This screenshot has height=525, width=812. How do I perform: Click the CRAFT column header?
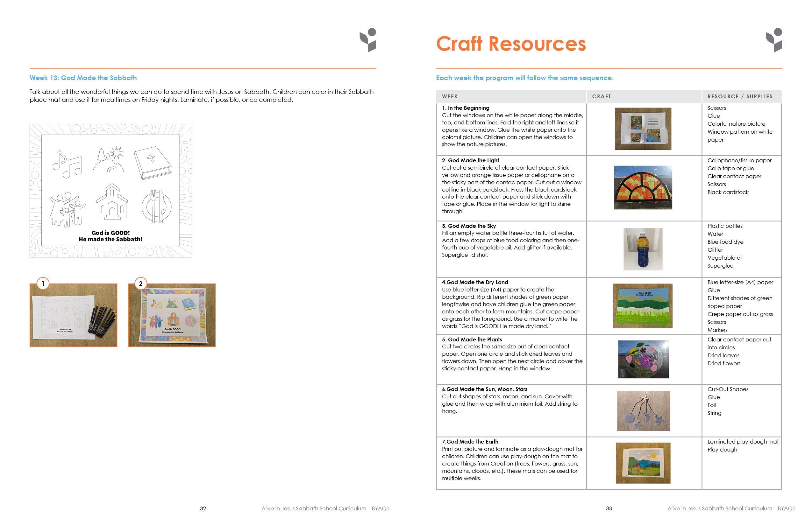point(602,96)
